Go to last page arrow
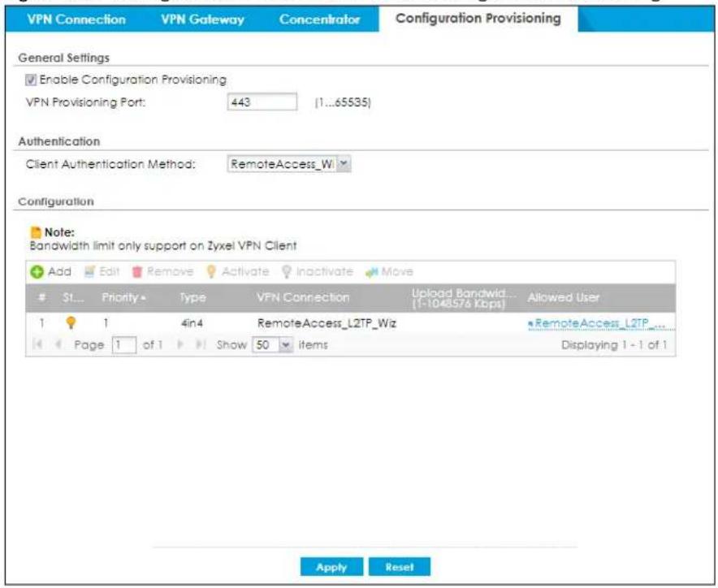Viewport: 718px width, 588px height. coord(201,344)
